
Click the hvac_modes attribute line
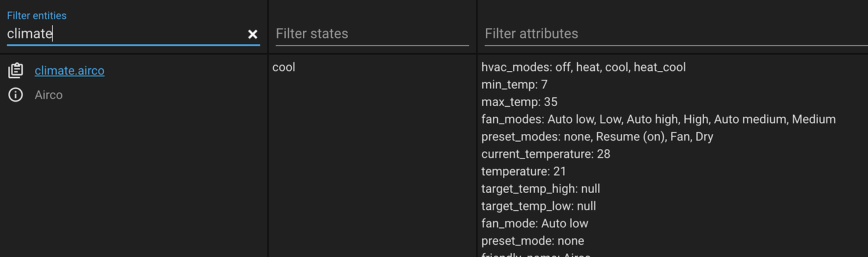pos(583,67)
